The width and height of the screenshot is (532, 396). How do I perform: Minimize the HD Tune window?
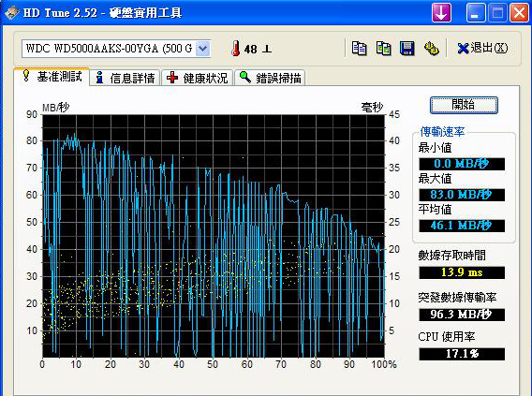[475, 12]
